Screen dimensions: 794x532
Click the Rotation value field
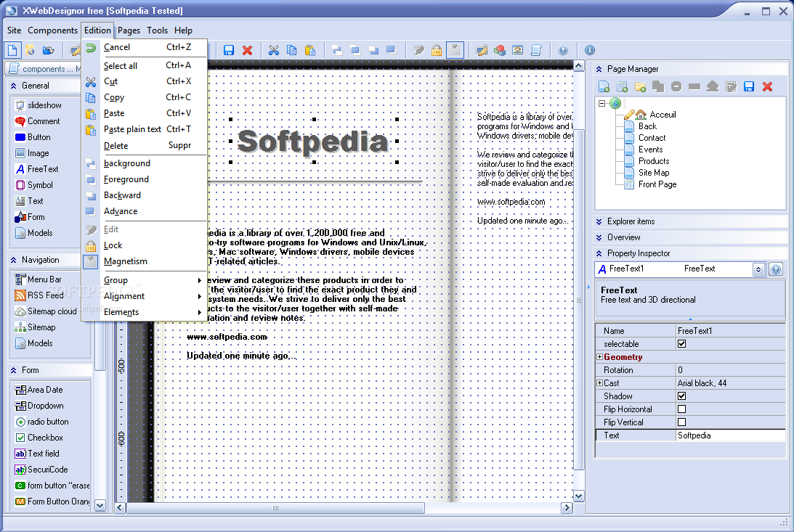click(x=730, y=370)
